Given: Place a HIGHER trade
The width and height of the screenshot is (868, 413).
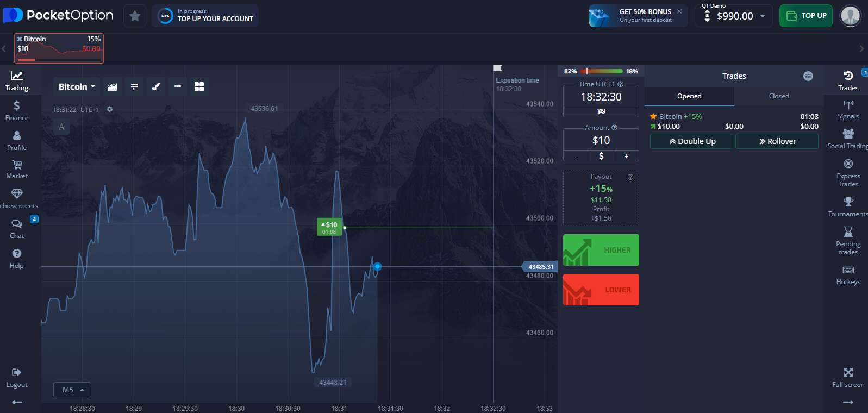Looking at the screenshot, I should tap(601, 250).
